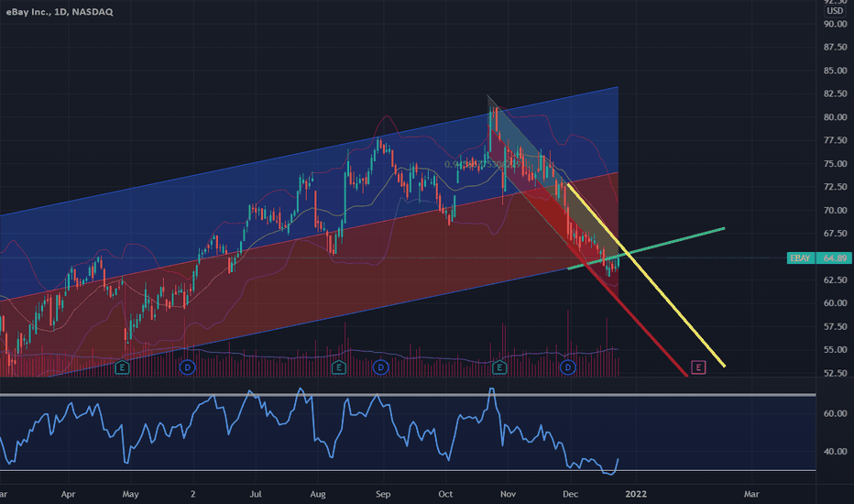Click the 75.00 price axis label

pos(835,163)
